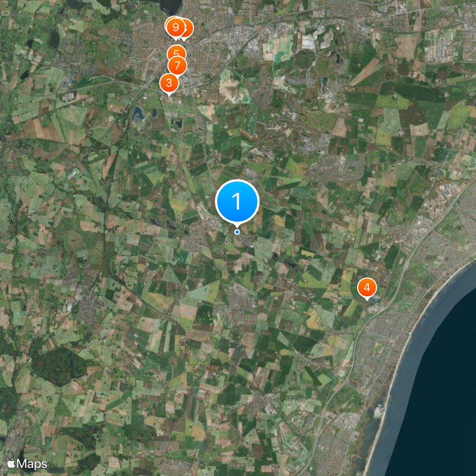The image size is (476, 476).
Task: Click the pale sandy quarry east of pin 3
Action: pyautogui.click(x=232, y=88)
